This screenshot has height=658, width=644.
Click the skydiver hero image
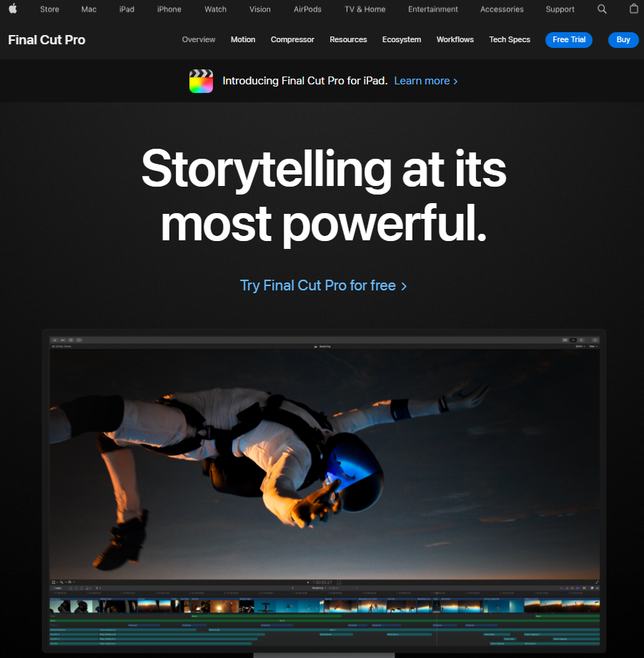325,465
